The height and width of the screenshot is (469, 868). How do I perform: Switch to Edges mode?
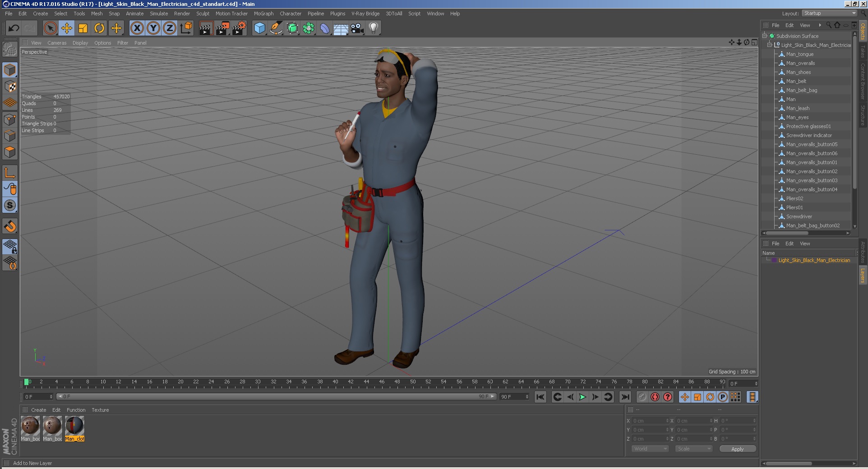[x=10, y=136]
